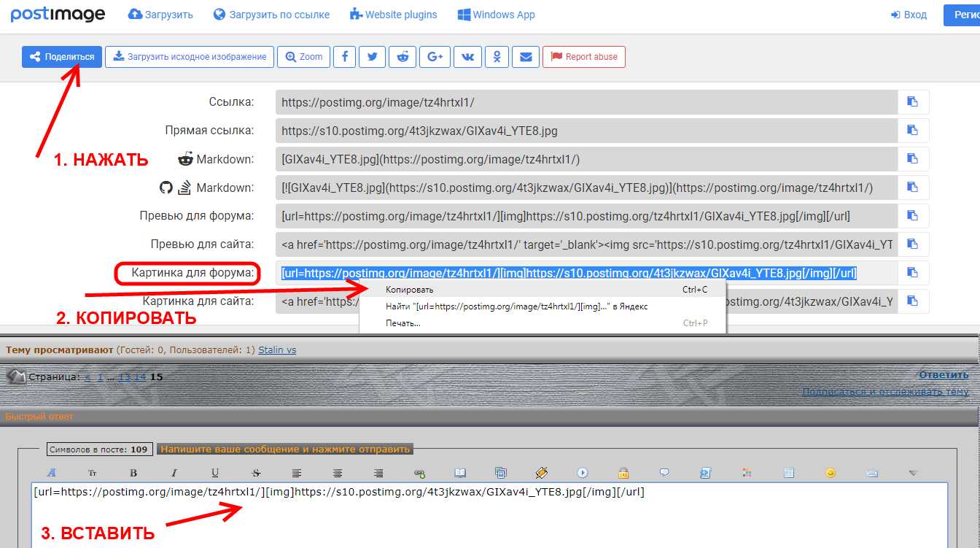
Task: Open the Вход login link
Action: click(909, 15)
